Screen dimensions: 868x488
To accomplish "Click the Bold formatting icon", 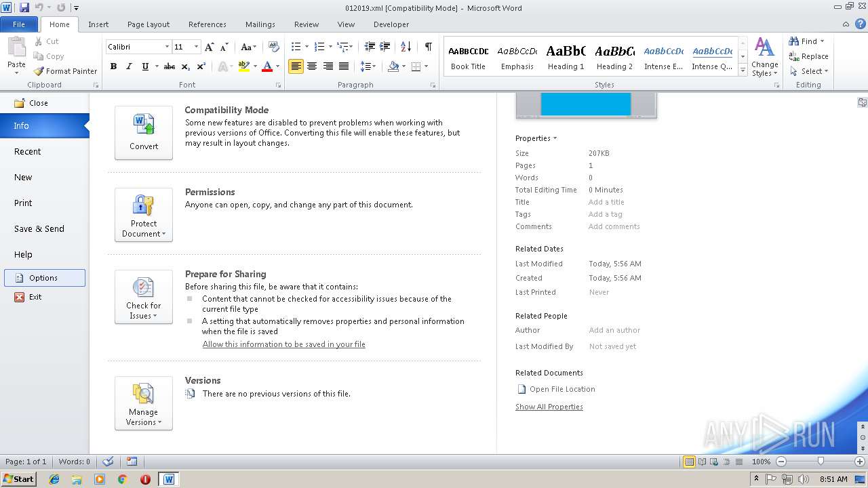I will point(113,66).
